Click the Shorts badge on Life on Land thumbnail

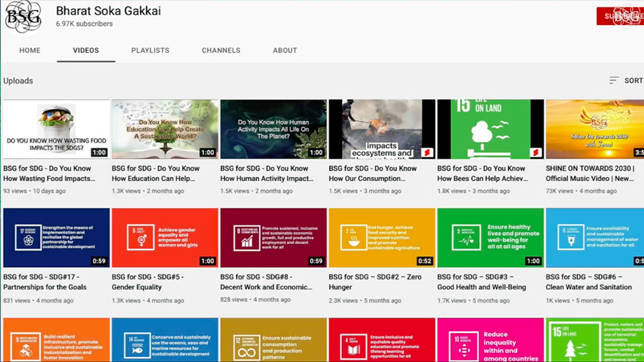[x=536, y=153]
